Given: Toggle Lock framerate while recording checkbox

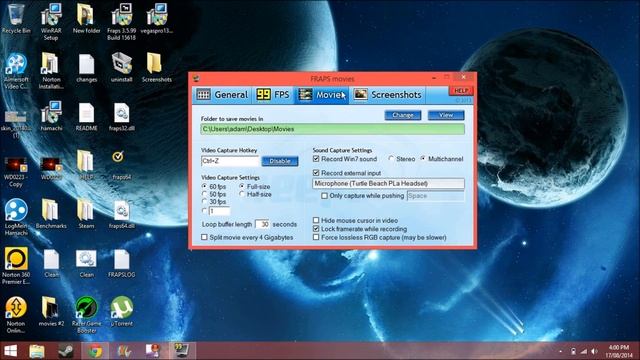Looking at the screenshot, I should click(316, 229).
